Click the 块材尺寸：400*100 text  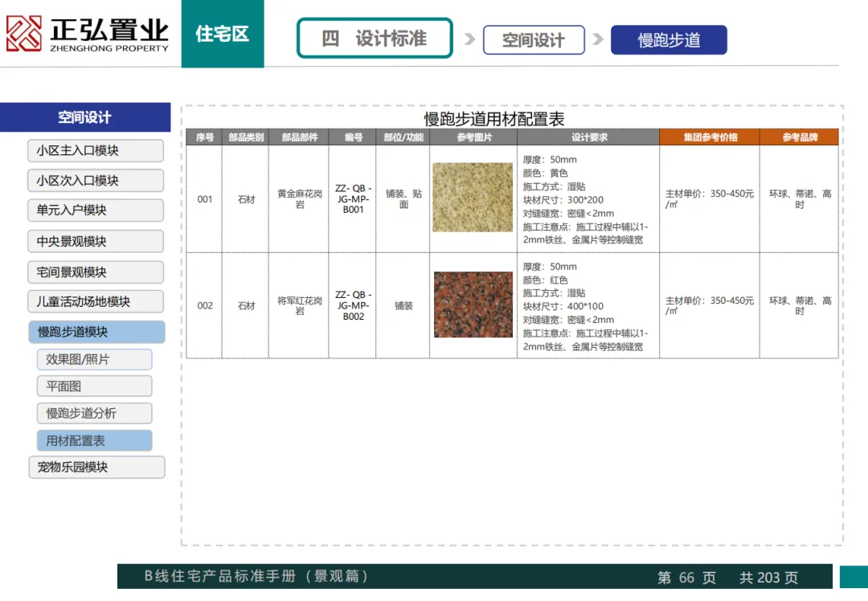[563, 306]
